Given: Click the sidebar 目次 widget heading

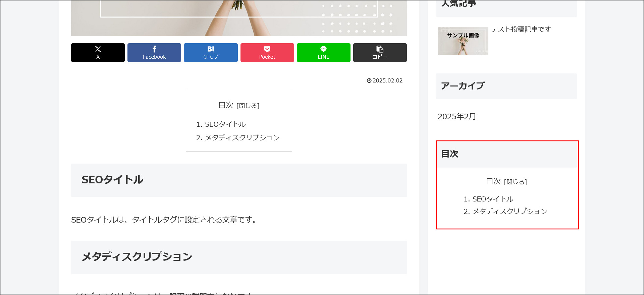Looking at the screenshot, I should [506, 154].
